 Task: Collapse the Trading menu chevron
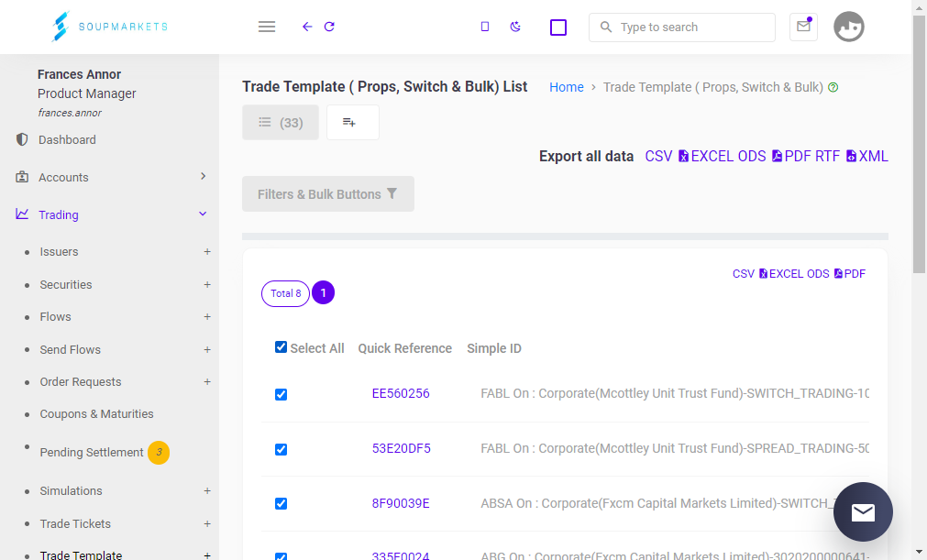(203, 214)
